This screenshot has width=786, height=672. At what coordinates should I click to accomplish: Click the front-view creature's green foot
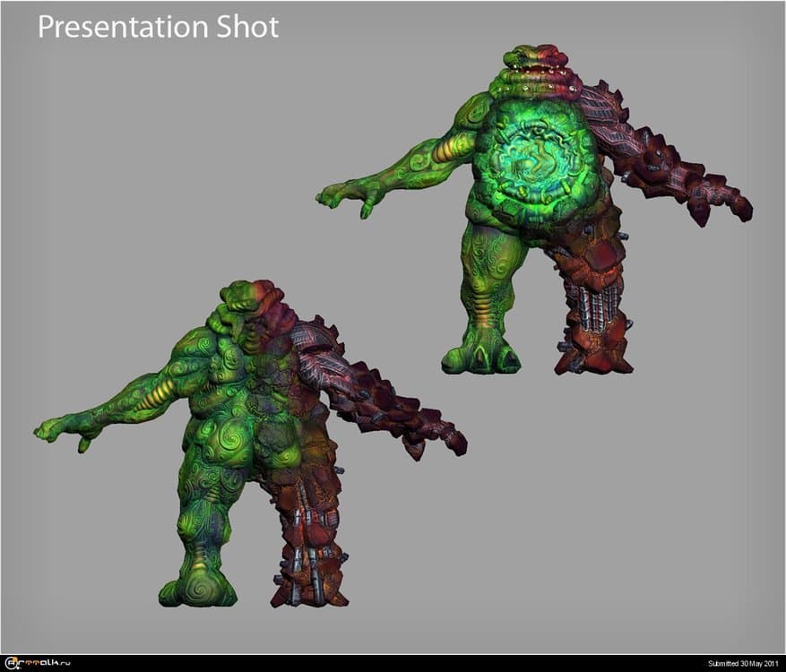coord(479,357)
